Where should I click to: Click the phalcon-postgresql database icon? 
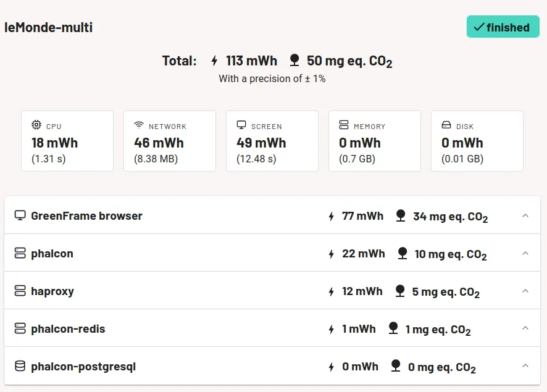(20, 366)
